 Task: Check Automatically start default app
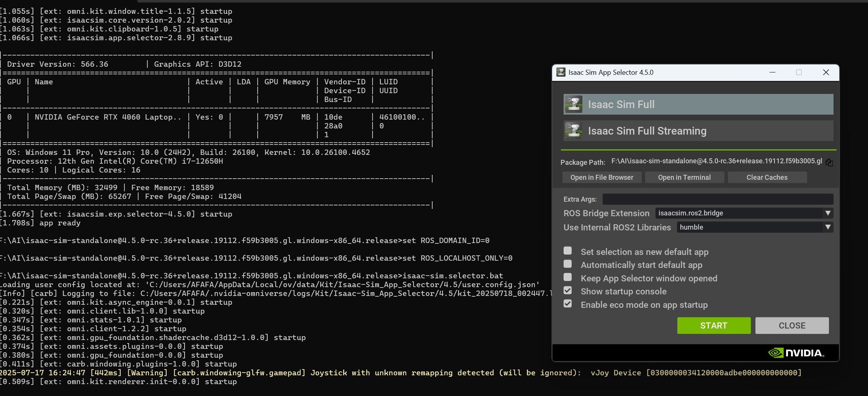[x=568, y=264]
